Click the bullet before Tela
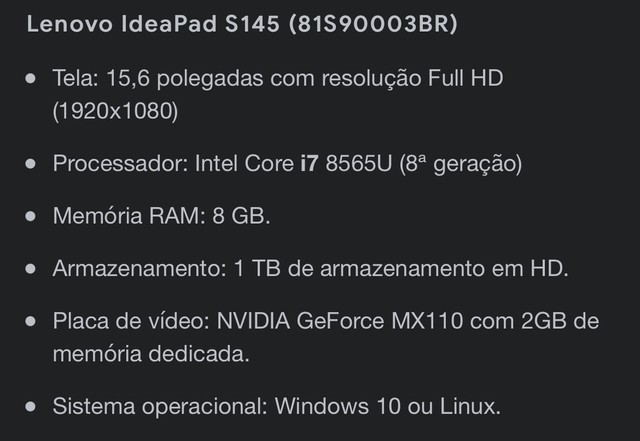640x441 pixels. point(31,78)
